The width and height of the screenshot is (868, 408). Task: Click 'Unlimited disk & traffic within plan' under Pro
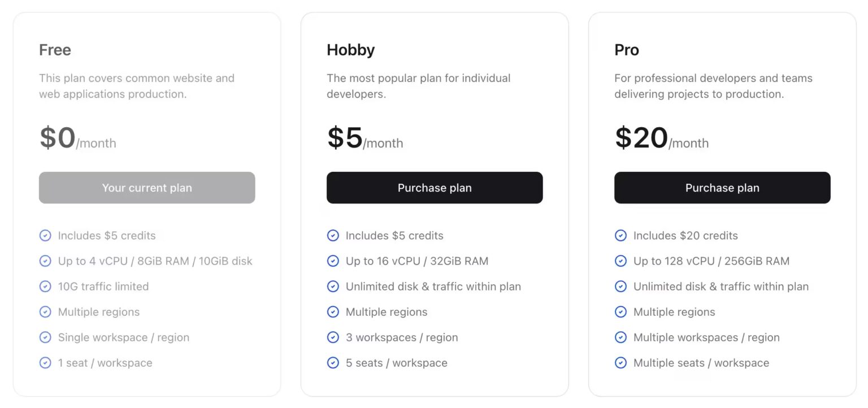tap(721, 287)
